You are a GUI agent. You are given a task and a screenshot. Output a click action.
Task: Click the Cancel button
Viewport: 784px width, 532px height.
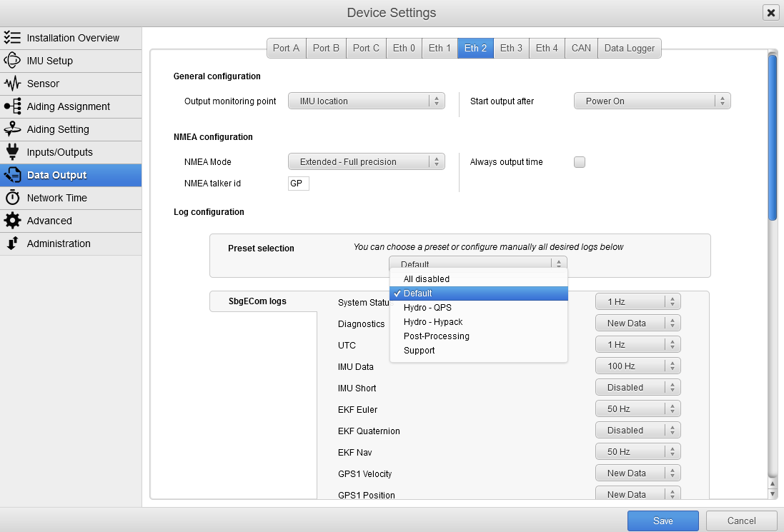coord(741,521)
